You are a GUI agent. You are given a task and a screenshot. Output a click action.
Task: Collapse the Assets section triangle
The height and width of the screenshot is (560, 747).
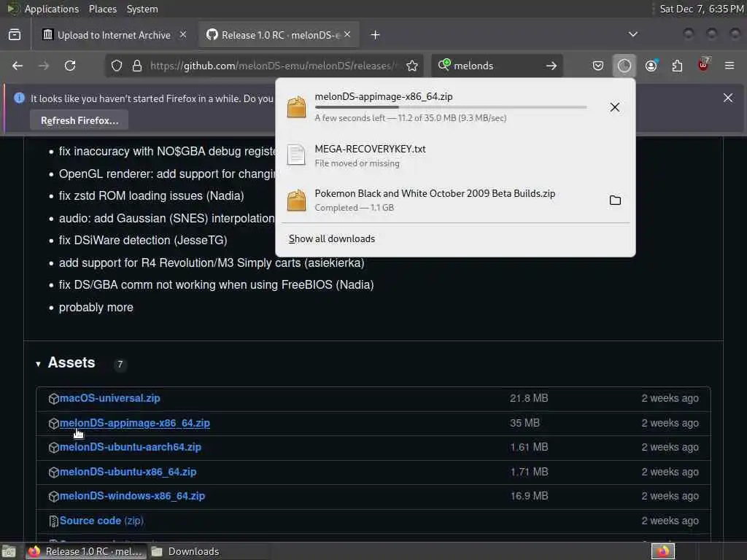tap(38, 365)
